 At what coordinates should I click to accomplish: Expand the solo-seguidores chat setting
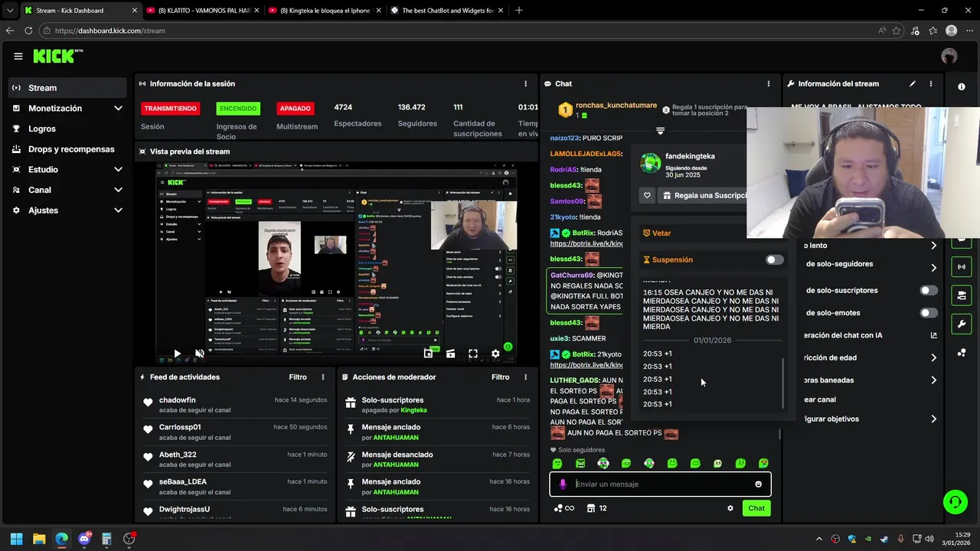point(933,268)
